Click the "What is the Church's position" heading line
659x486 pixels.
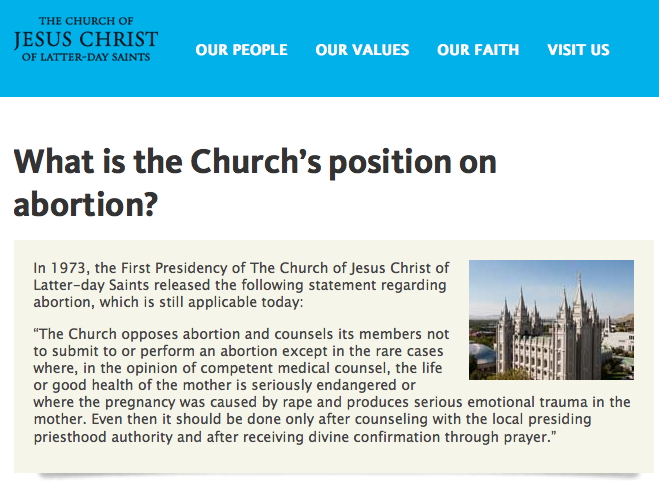[255, 161]
